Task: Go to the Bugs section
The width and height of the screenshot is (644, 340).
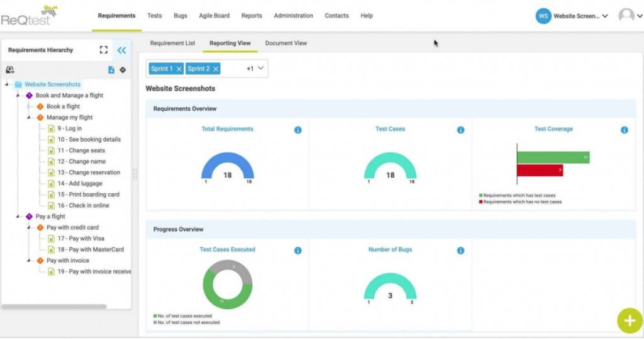Action: [x=180, y=16]
